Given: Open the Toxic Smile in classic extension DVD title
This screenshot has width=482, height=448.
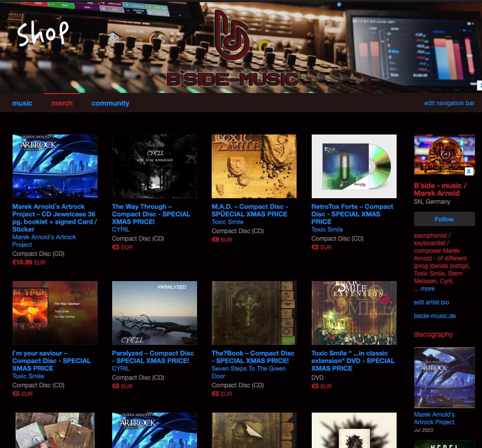Looking at the screenshot, I should click(353, 361).
